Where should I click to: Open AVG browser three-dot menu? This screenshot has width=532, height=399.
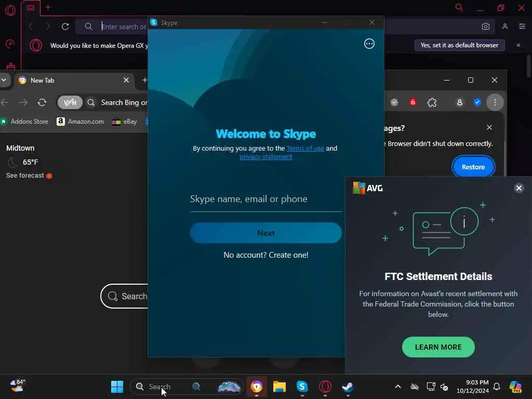495,102
